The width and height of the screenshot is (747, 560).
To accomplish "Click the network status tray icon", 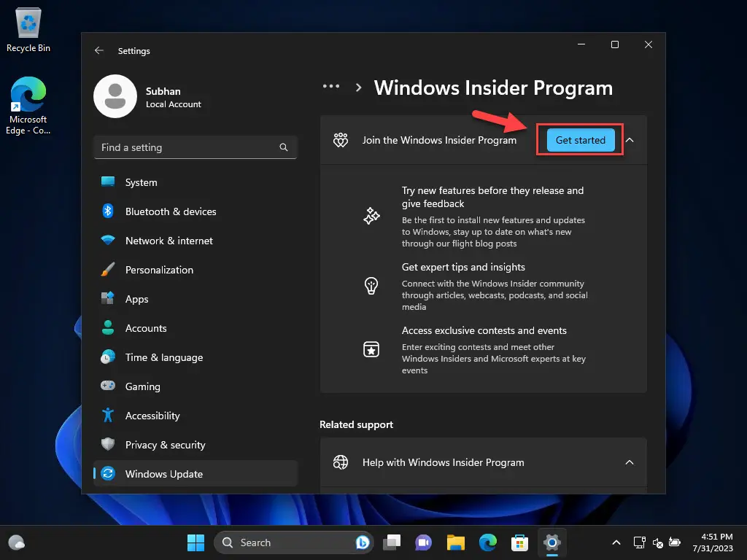I will 639,542.
